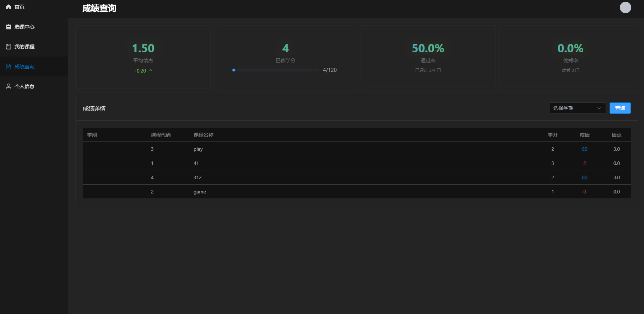Click the 通过率 50.0% statistic card
Viewport: 644px width, 314px height.
tap(428, 57)
